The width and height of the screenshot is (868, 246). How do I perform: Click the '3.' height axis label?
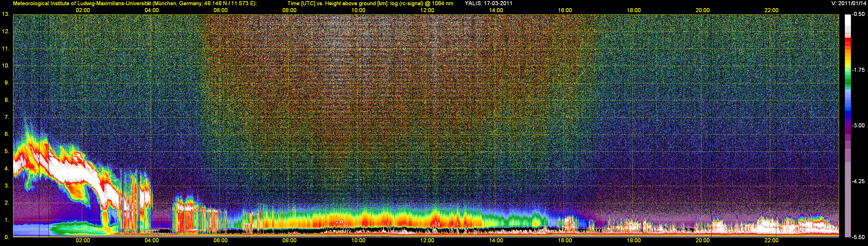pyautogui.click(x=7, y=186)
